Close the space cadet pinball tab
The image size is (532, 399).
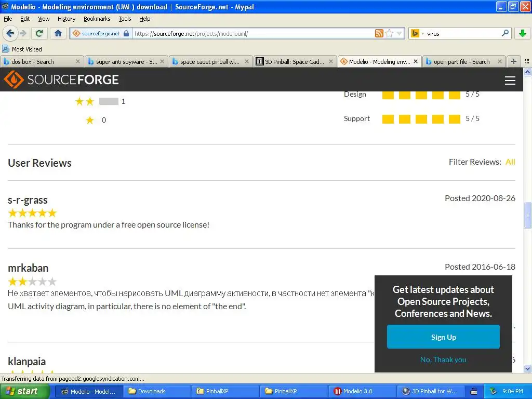click(x=247, y=61)
